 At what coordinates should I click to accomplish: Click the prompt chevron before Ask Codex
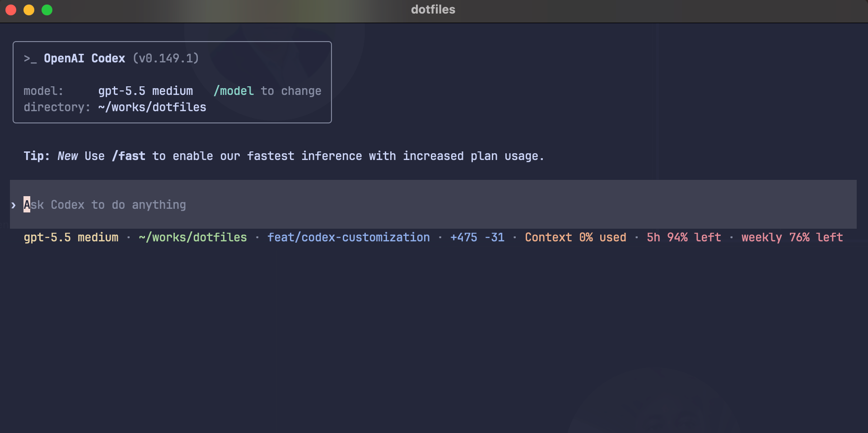tap(14, 205)
